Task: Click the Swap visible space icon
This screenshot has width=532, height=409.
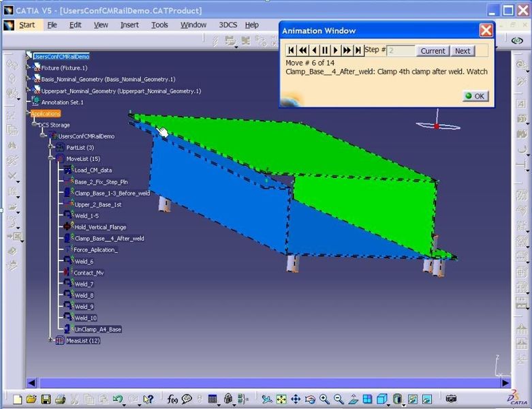Action: (x=427, y=399)
